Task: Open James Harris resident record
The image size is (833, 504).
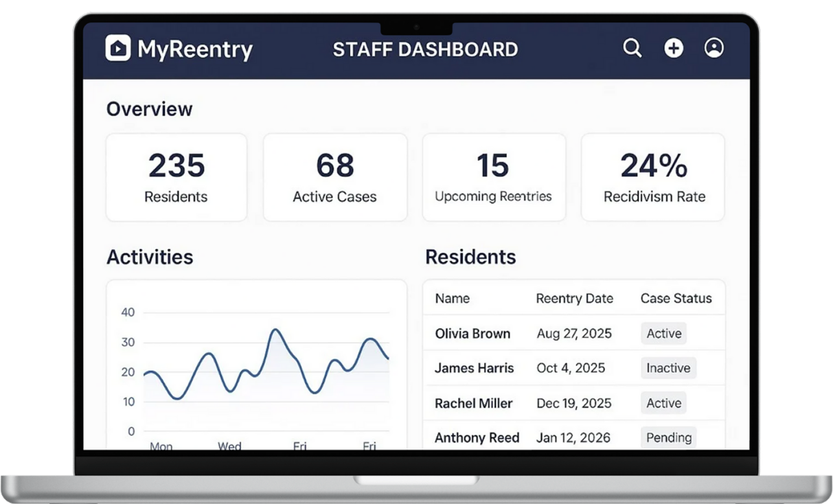Action: click(474, 368)
